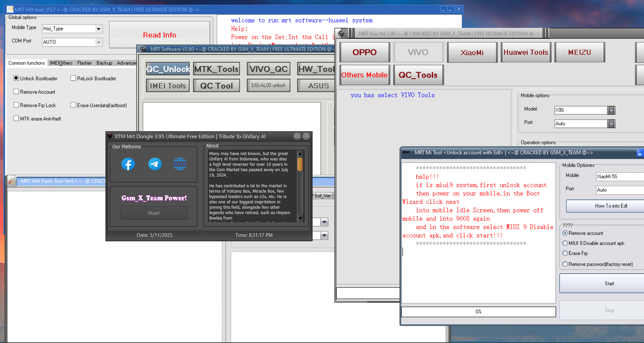
Task: Open the XiaoMi brand tools
Action: pos(472,52)
